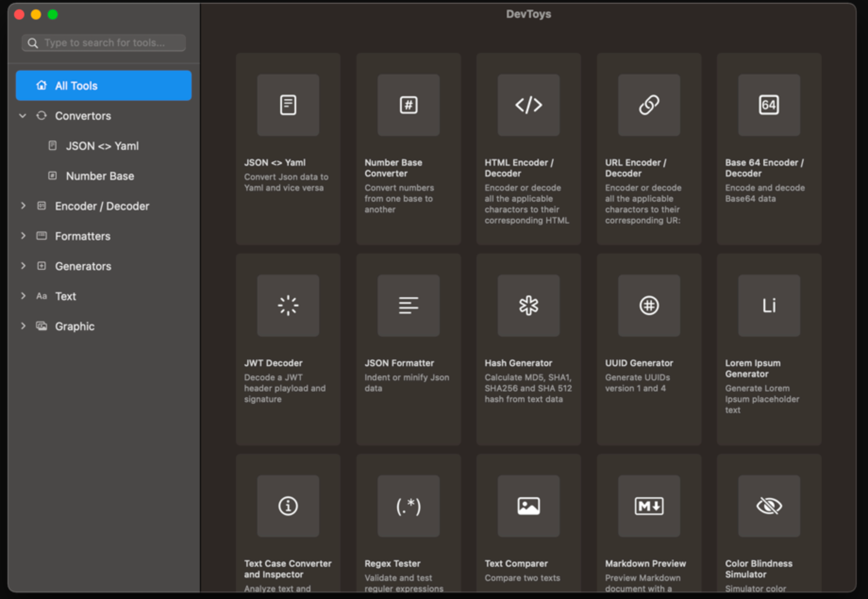The image size is (868, 599).
Task: Select the Text category label
Action: (x=66, y=296)
